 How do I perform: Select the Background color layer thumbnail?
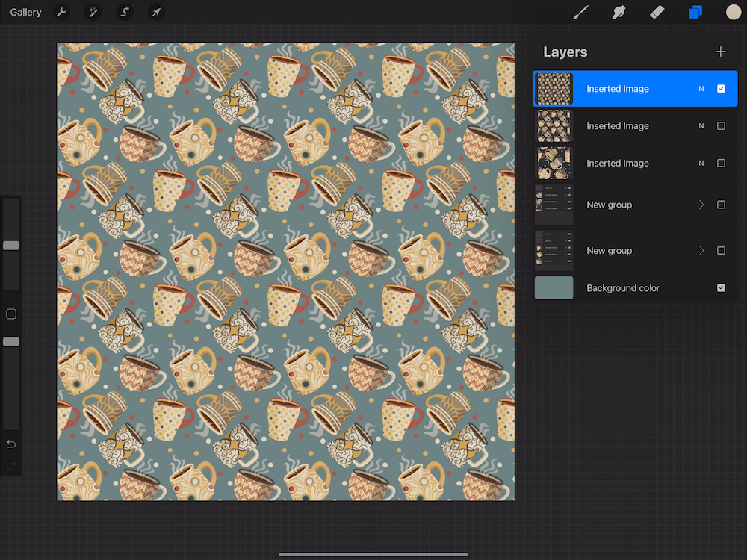pyautogui.click(x=554, y=288)
